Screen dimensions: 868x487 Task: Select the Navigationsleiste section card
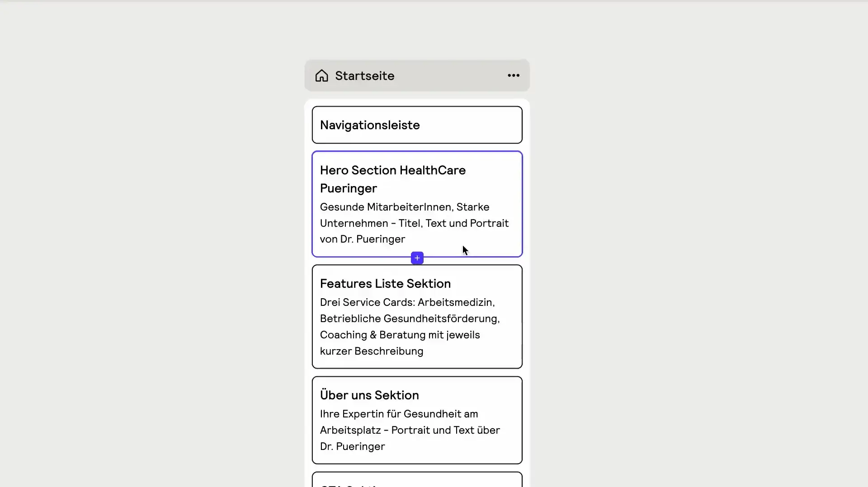point(416,125)
